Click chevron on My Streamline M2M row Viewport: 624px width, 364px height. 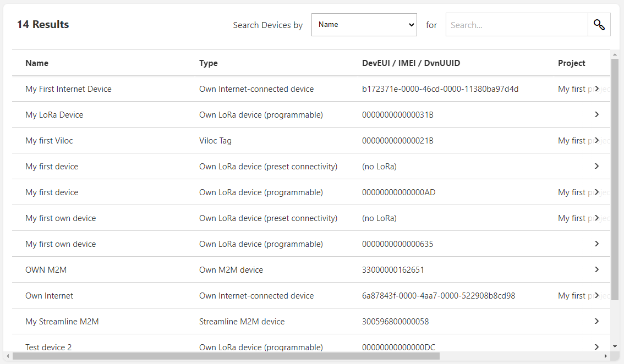[596, 322]
